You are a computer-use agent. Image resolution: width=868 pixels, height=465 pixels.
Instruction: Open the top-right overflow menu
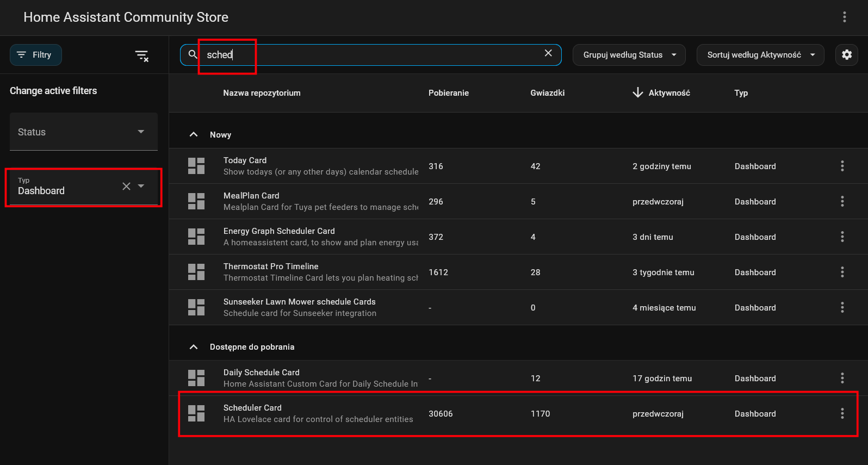pyautogui.click(x=844, y=17)
